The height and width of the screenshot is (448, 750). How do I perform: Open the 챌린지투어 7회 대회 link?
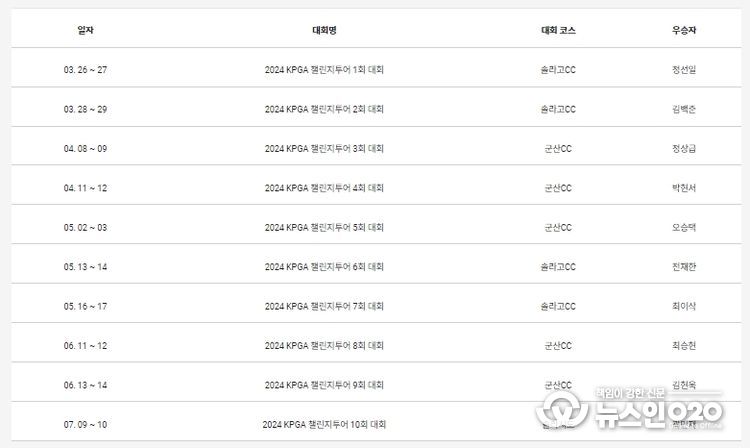324,306
